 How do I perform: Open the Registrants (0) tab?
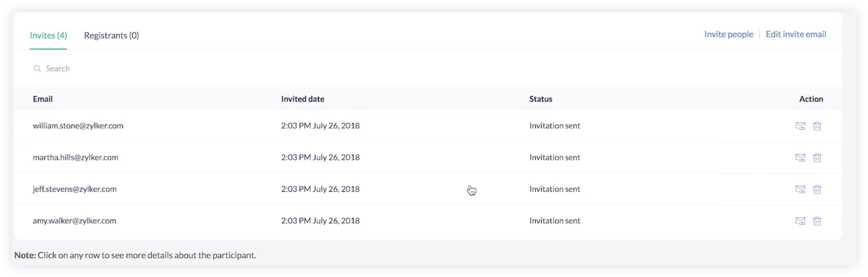(x=111, y=35)
